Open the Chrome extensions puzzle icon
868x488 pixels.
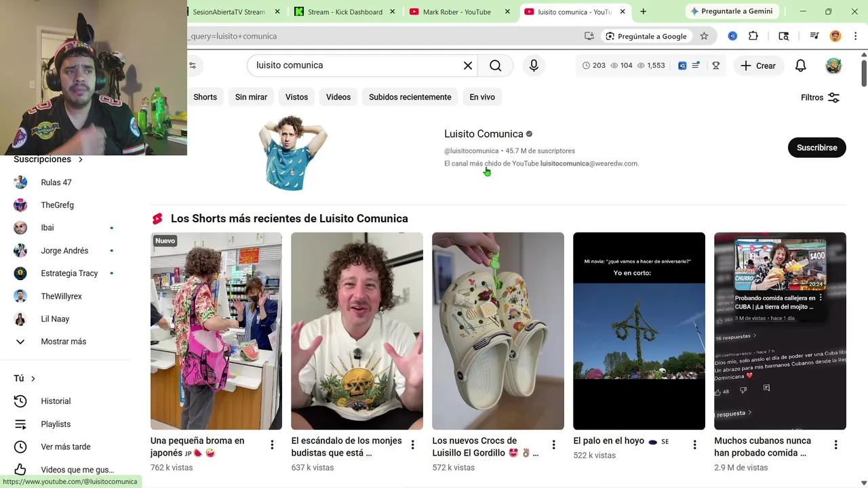point(753,36)
